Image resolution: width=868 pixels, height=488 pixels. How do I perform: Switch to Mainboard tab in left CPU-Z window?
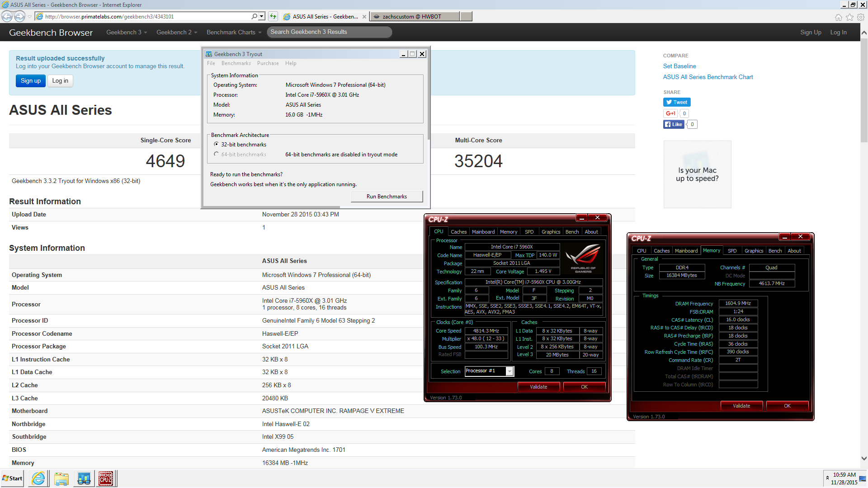tap(483, 232)
